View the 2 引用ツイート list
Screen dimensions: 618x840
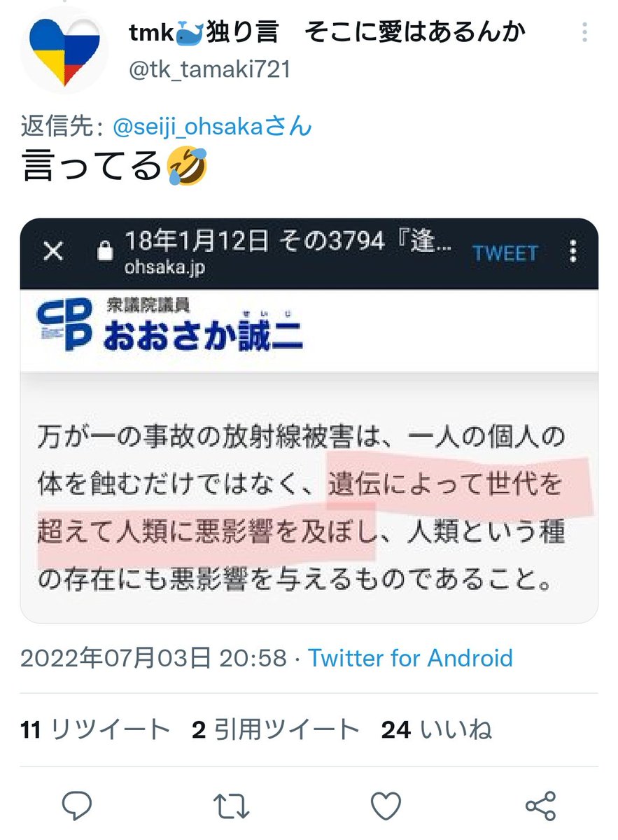pyautogui.click(x=276, y=730)
